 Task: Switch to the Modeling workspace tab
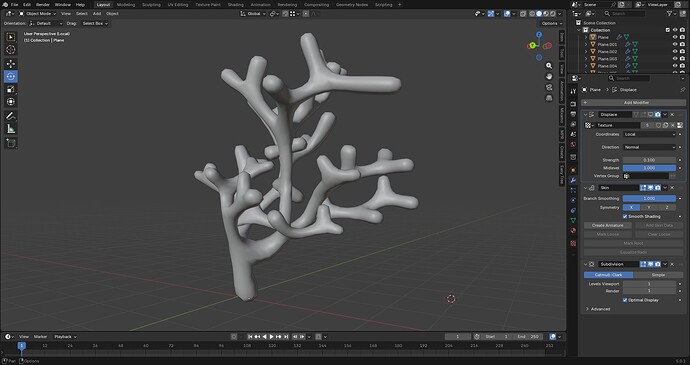tap(126, 4)
